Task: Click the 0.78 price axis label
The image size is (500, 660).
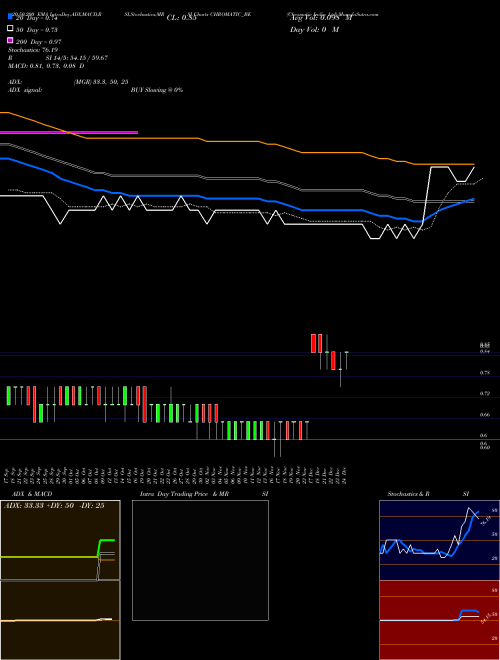Action: [484, 373]
